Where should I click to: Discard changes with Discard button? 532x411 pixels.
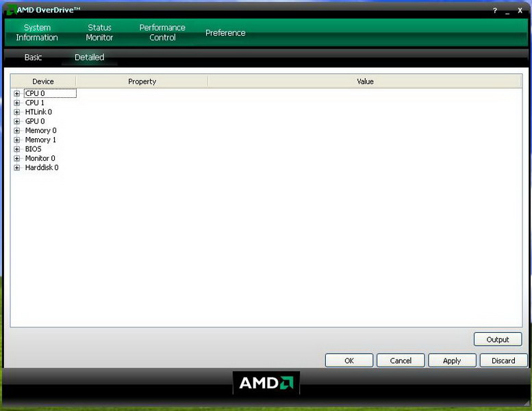tap(504, 360)
